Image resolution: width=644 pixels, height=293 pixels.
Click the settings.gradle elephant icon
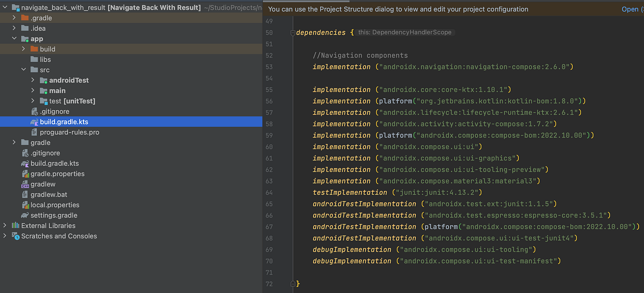point(25,216)
